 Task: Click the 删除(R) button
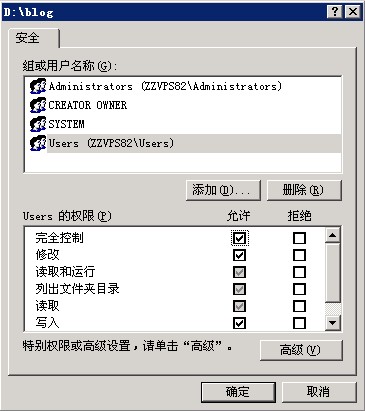coord(304,190)
